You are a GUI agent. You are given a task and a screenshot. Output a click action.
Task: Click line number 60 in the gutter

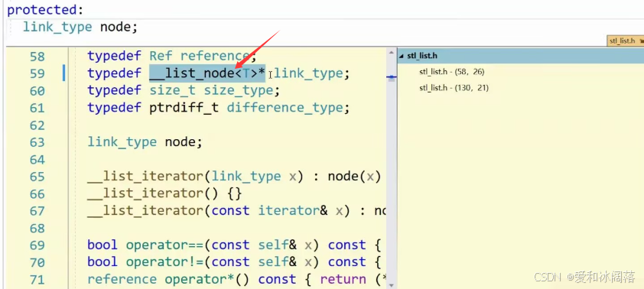click(37, 91)
